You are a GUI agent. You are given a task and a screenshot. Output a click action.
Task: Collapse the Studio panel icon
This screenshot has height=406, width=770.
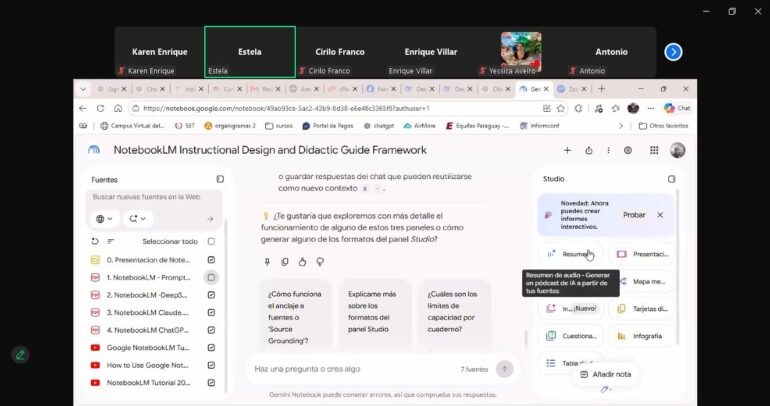pyautogui.click(x=671, y=179)
